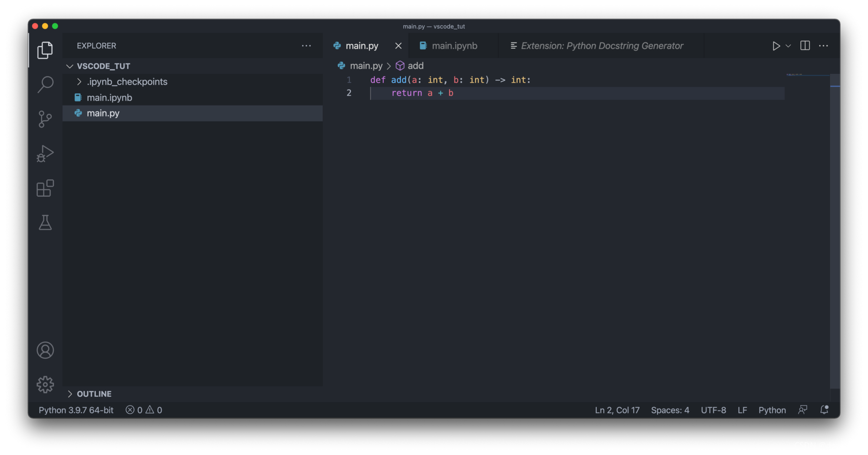Viewport: 868px width, 455px height.
Task: Open the Accounts icon in activity bar
Action: pos(45,350)
